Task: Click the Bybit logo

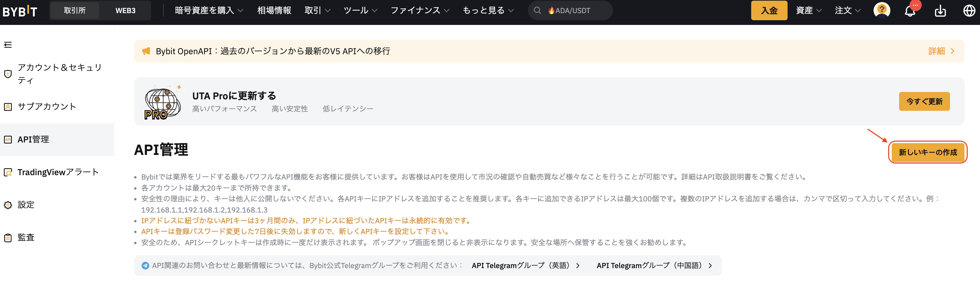Action: [20, 11]
